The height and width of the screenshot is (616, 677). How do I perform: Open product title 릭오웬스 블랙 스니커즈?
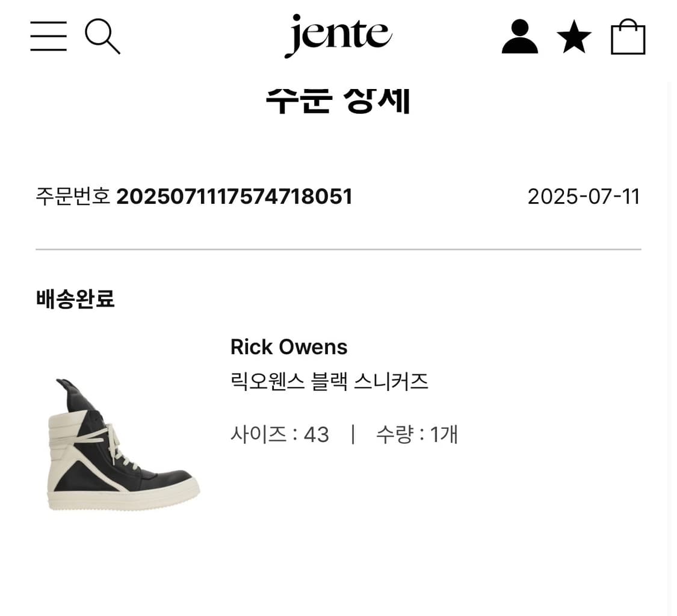[x=329, y=381]
